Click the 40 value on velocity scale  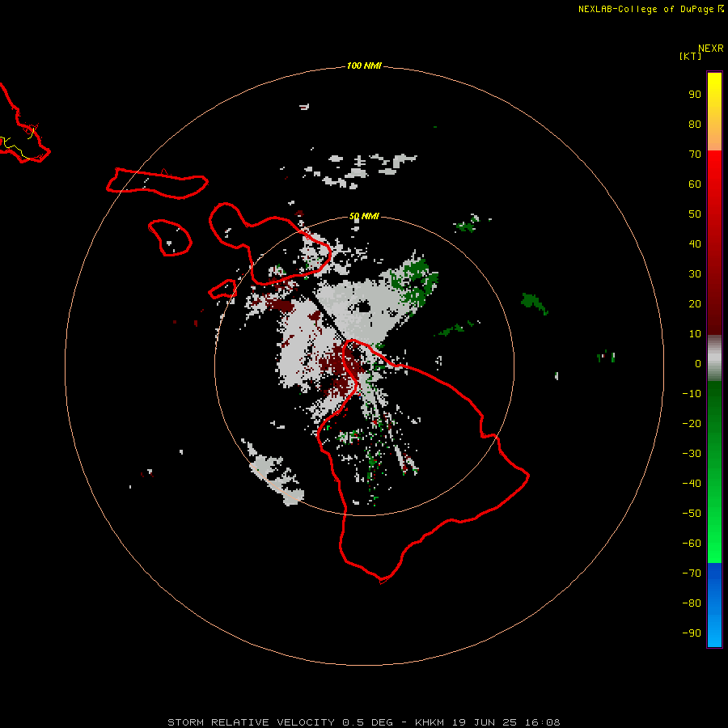tap(695, 243)
